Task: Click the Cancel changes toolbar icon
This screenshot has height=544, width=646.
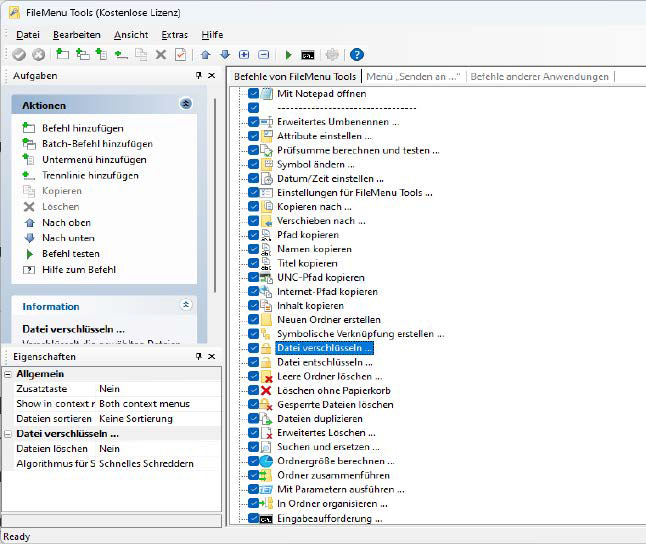Action: point(39,54)
